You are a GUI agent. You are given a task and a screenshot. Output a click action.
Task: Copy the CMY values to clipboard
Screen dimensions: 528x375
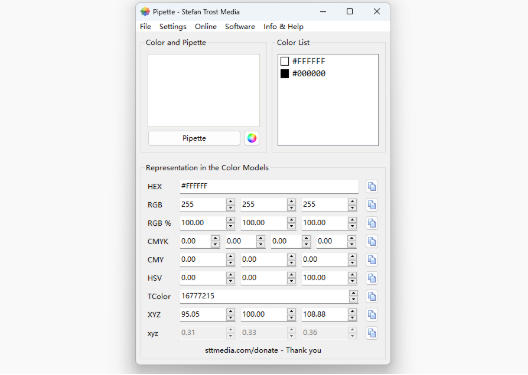coord(372,260)
